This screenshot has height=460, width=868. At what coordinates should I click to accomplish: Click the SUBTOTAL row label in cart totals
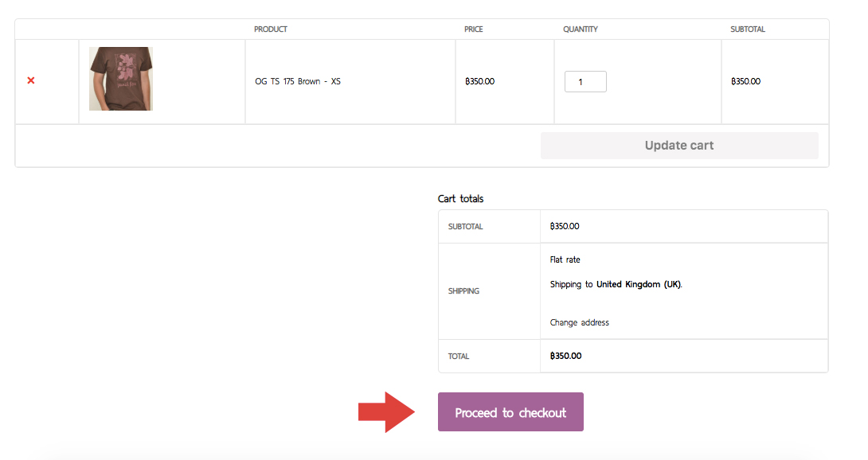pyautogui.click(x=466, y=227)
